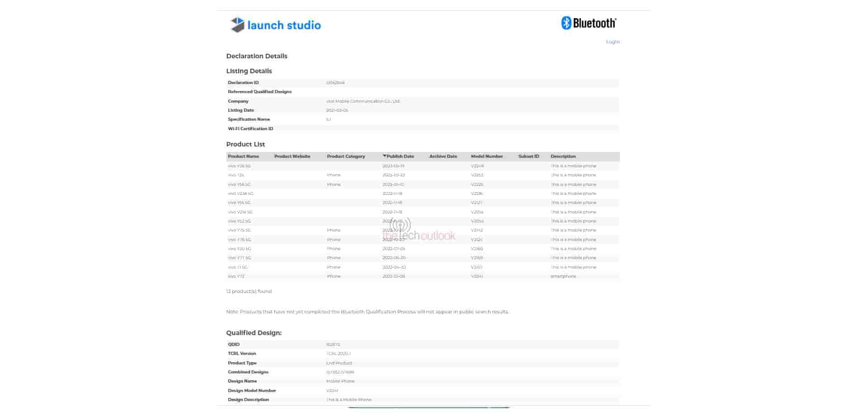Image resolution: width=868 pixels, height=416 pixels.
Task: Open the Login link
Action: point(613,42)
